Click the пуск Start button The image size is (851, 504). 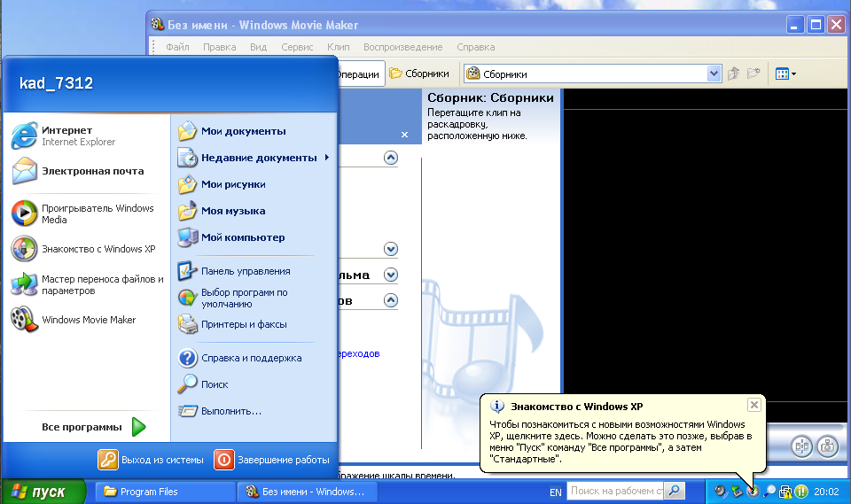(43, 492)
